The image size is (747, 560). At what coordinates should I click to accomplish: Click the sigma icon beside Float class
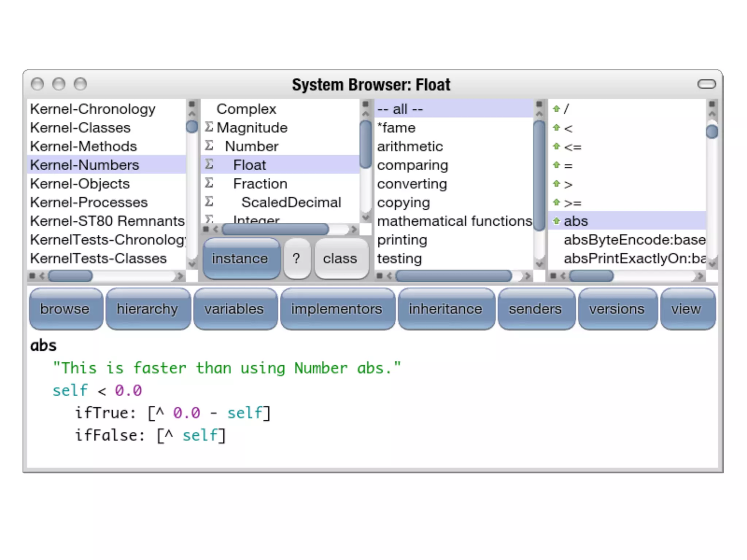(x=209, y=164)
